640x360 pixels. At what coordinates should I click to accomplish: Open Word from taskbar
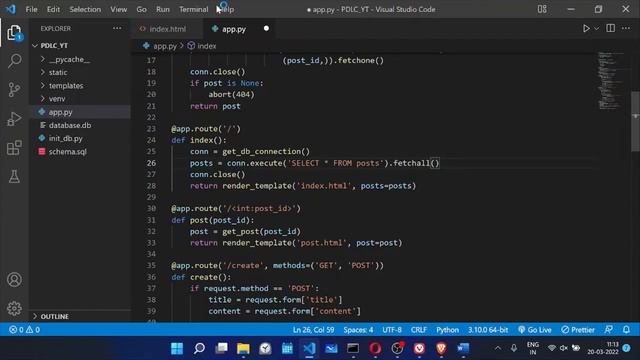(463, 349)
